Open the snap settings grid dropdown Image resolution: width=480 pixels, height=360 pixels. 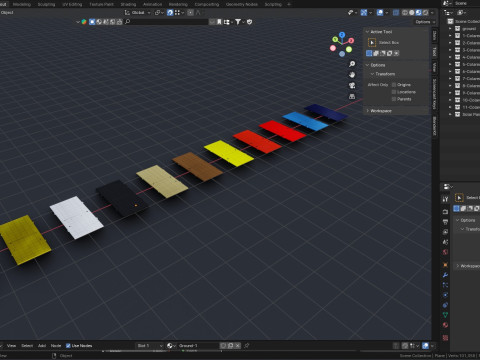click(x=179, y=12)
